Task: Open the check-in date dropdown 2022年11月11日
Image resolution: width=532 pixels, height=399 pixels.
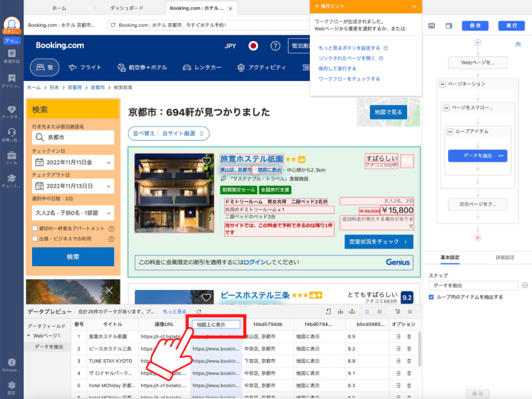Action: coord(73,162)
